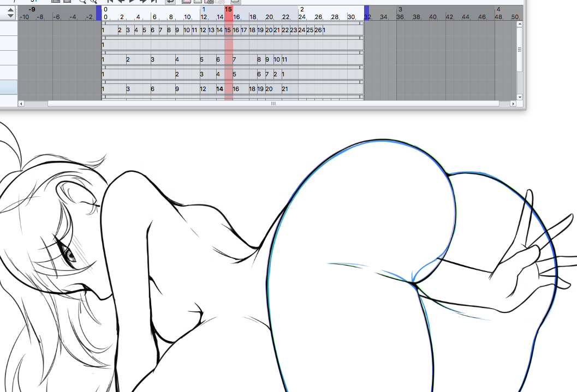The image size is (577, 392).
Task: Click the timeline vertical scrollbar down arrow
Action: pos(520,97)
